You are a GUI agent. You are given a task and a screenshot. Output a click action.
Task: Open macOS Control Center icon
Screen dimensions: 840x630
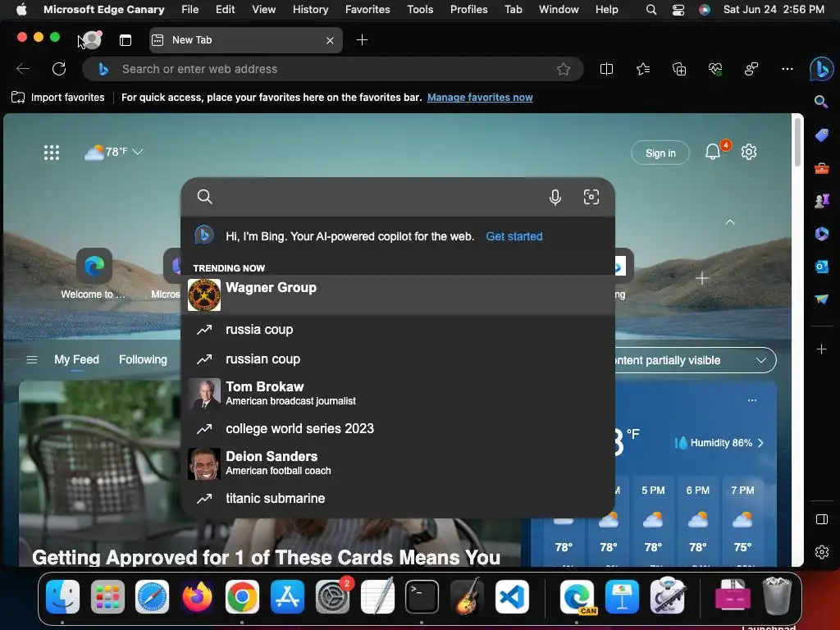click(678, 10)
